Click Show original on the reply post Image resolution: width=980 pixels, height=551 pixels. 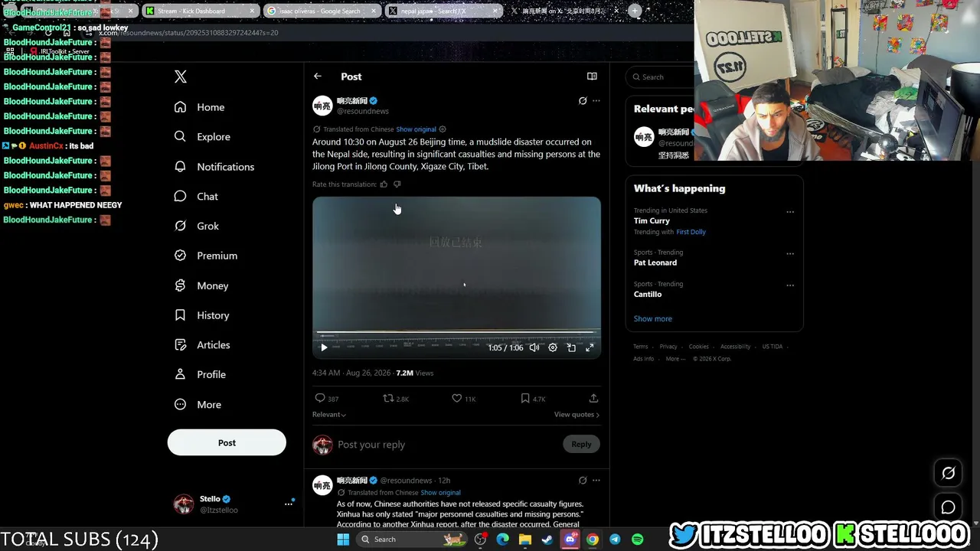click(440, 493)
